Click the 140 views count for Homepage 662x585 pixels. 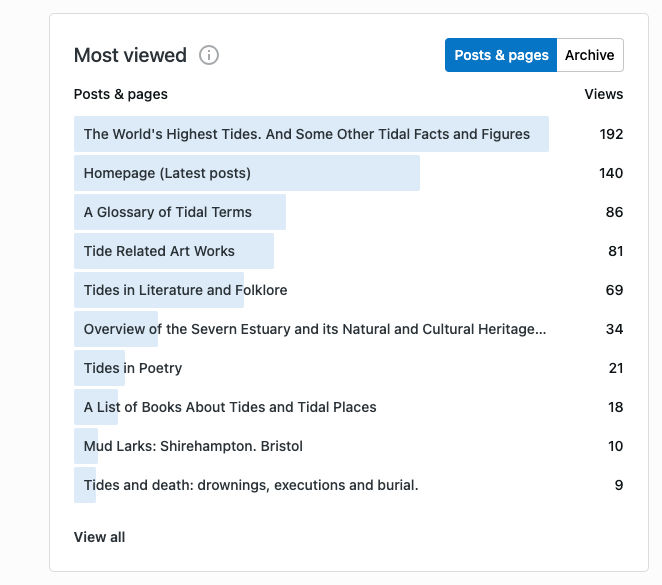(x=611, y=173)
